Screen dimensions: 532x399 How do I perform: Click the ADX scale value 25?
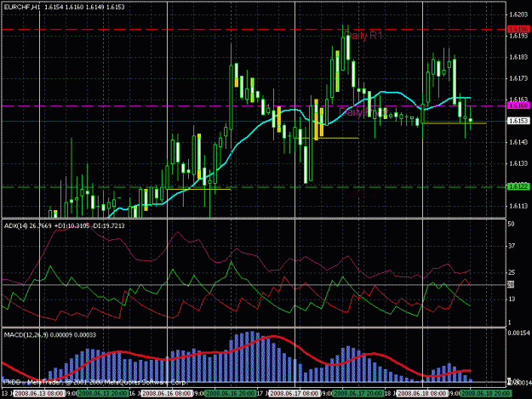pyautogui.click(x=511, y=272)
